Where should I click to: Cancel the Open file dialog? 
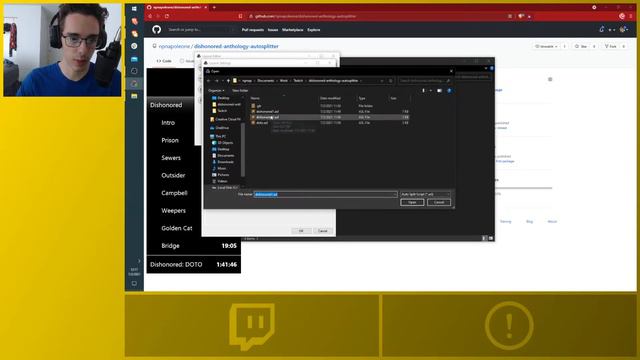tap(439, 202)
